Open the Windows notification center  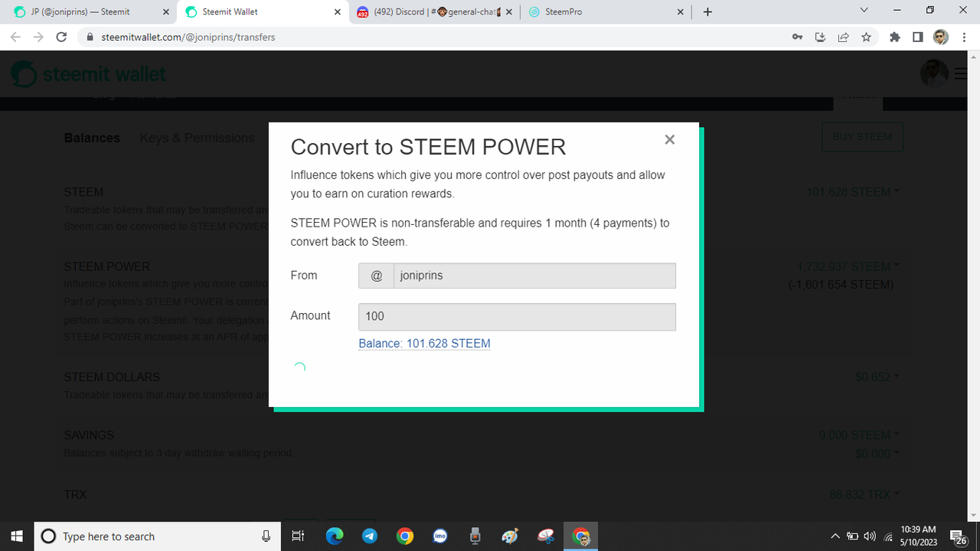959,536
